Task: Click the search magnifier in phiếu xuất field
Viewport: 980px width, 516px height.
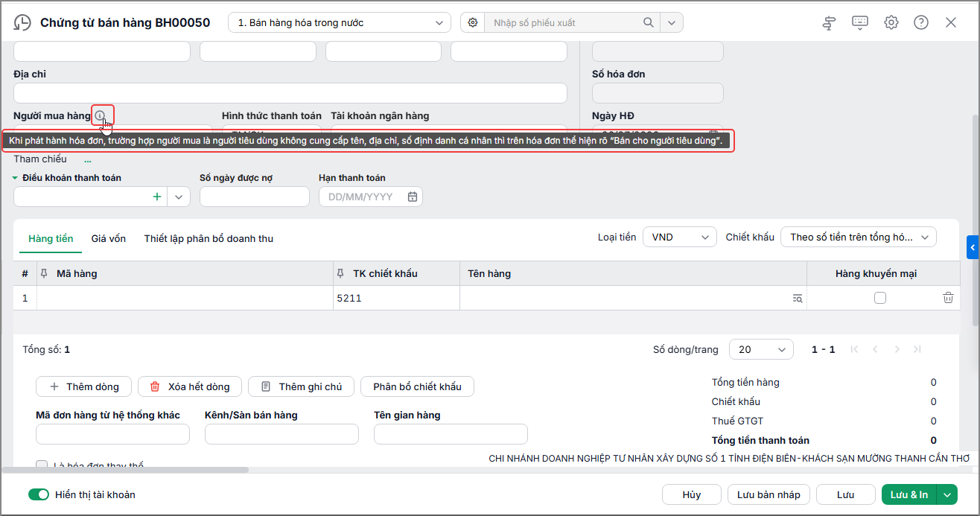Action: pos(649,22)
